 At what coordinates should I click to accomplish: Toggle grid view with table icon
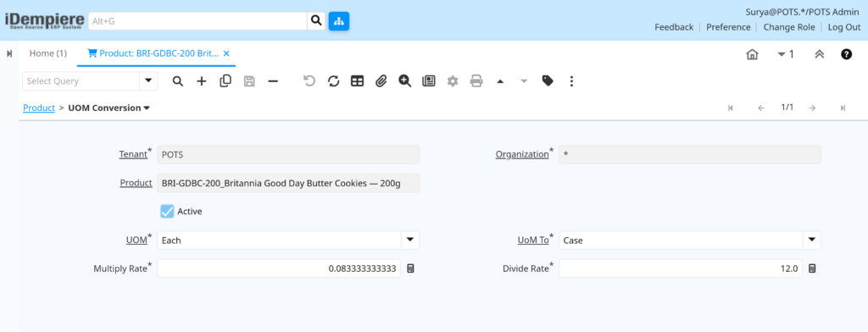[x=357, y=81]
